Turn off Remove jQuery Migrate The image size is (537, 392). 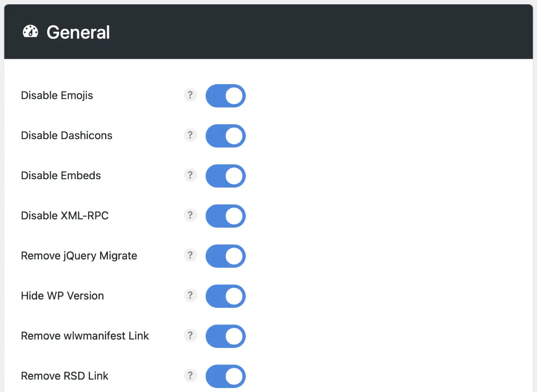point(225,256)
